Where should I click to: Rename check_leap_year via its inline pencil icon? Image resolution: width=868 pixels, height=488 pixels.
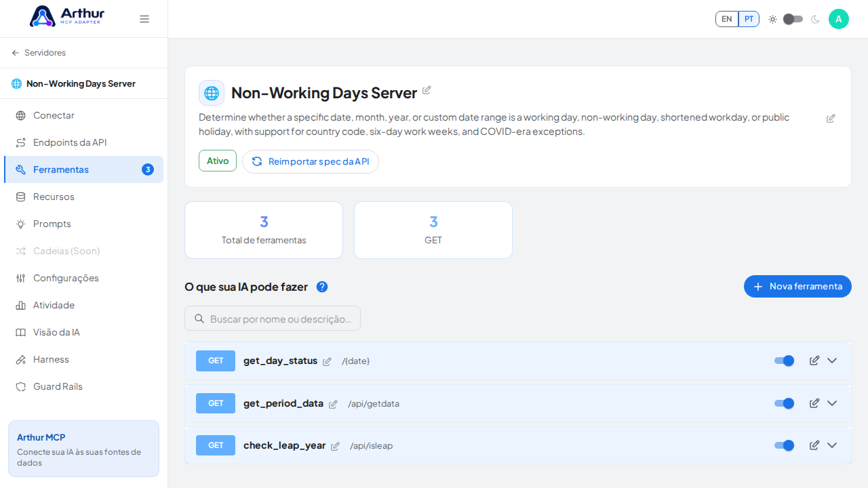(x=335, y=446)
